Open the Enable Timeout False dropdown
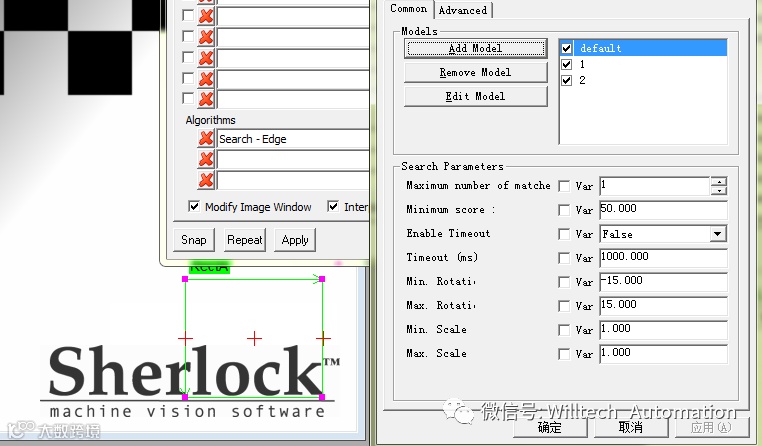The height and width of the screenshot is (446, 762). pos(717,234)
